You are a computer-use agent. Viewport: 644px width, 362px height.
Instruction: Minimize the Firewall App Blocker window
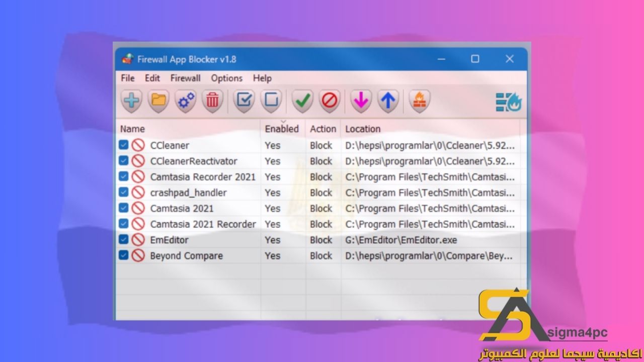coord(441,59)
